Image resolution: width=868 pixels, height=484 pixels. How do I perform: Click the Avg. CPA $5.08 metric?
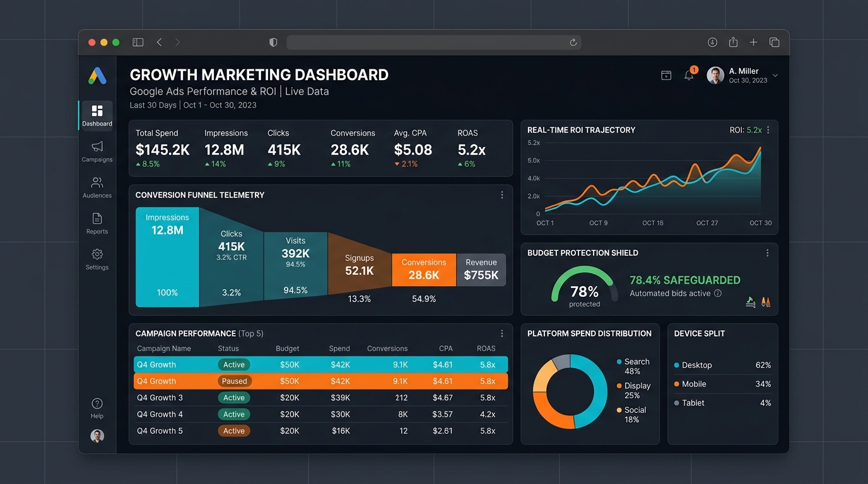pyautogui.click(x=413, y=148)
